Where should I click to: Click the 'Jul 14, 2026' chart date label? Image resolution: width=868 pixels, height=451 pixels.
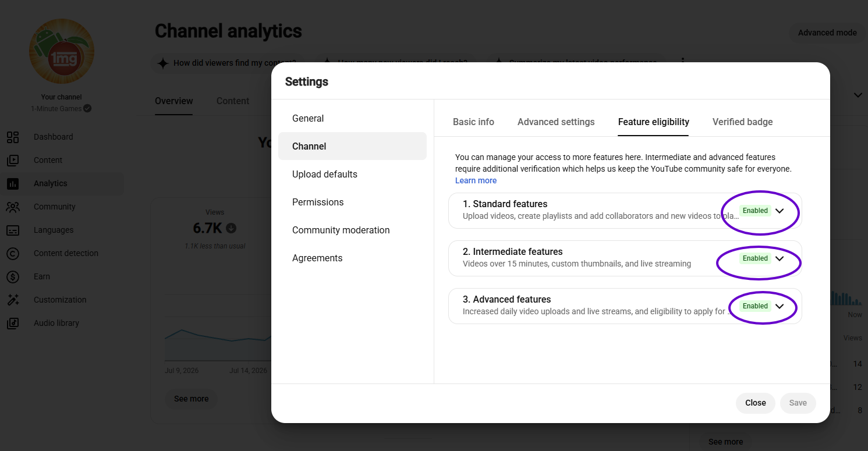coord(248,371)
